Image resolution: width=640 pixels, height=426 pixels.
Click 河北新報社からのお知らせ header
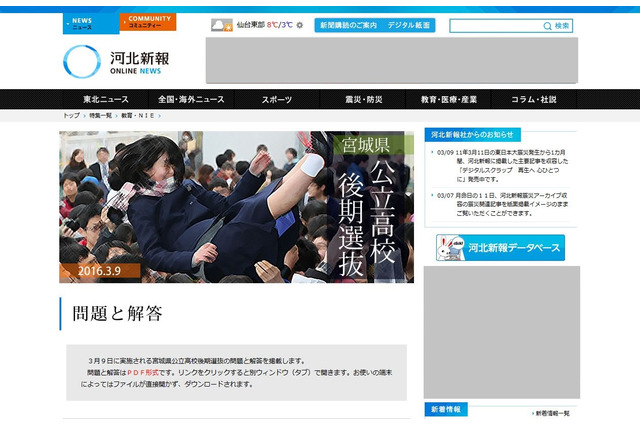point(472,135)
